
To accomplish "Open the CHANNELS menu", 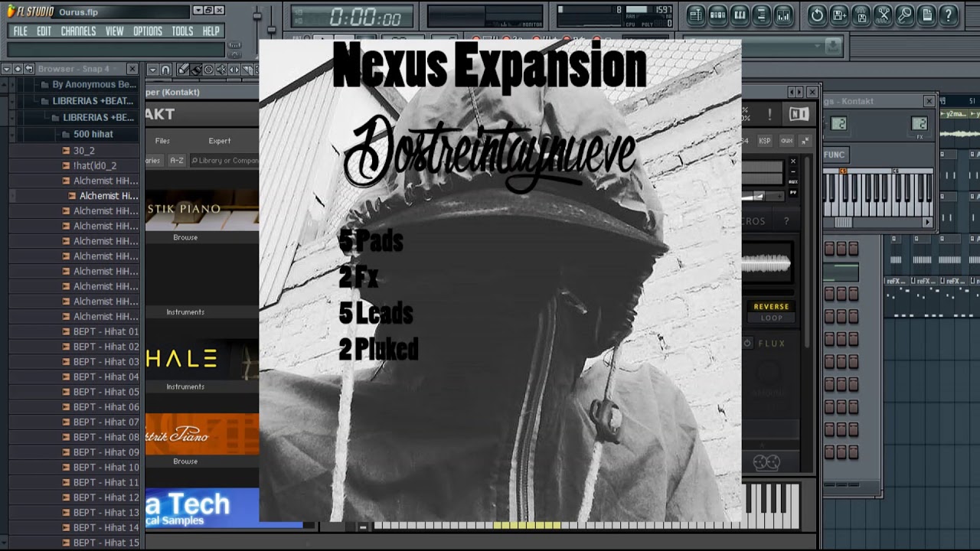I will click(78, 31).
